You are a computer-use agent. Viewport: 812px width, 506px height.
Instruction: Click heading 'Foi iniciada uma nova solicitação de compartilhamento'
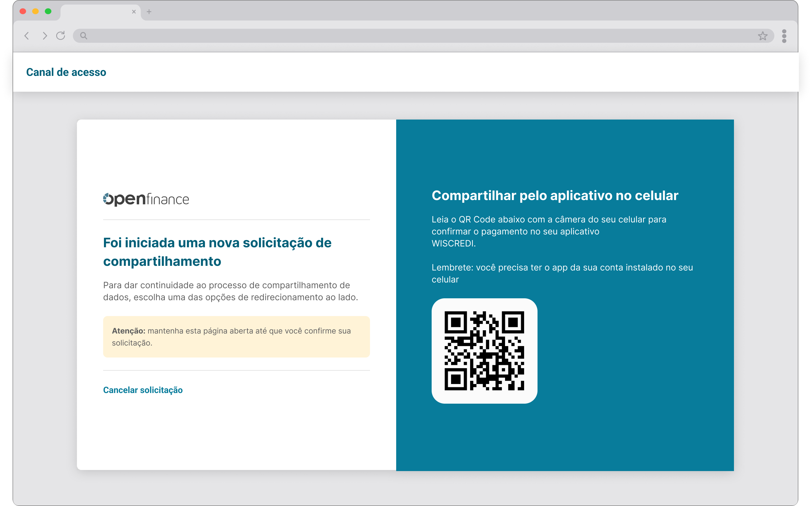[217, 252]
